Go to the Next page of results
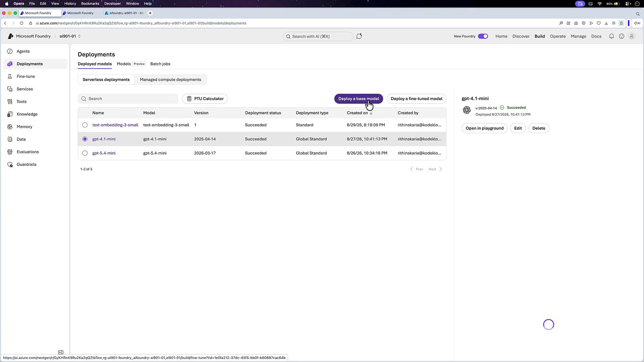The width and height of the screenshot is (644, 362). coord(435,169)
